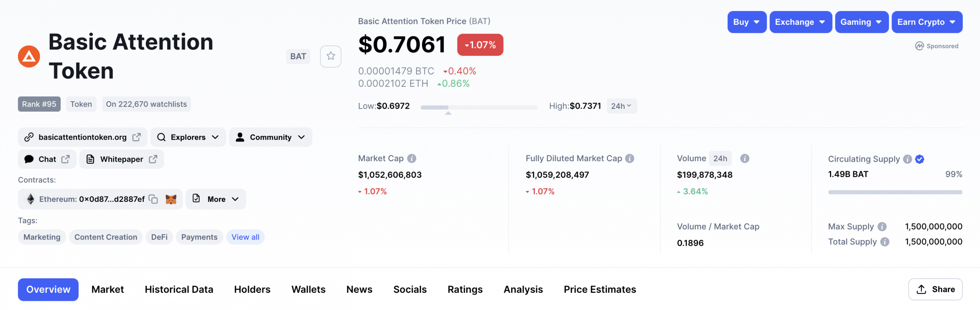980x310 pixels.
Task: Click the Volume 24h info icon
Action: point(745,158)
